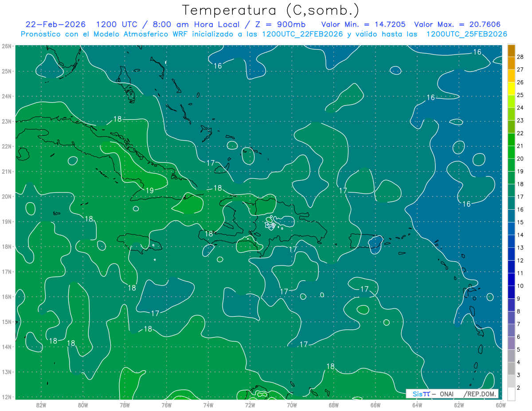Click latitude axis label "22N"
The height and width of the screenshot is (411, 532).
coord(6,146)
